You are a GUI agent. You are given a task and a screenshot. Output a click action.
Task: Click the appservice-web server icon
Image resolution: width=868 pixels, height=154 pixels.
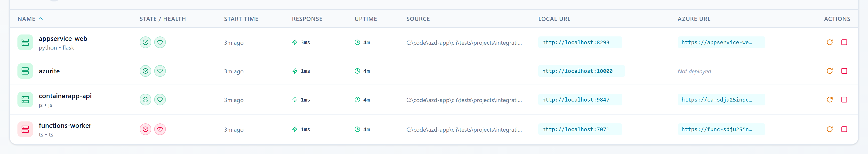25,42
